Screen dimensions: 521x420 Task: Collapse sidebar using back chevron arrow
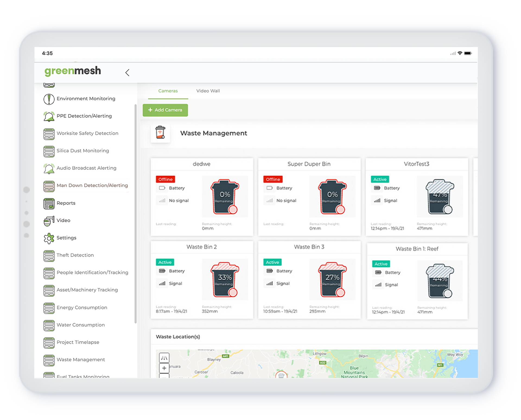pos(127,72)
